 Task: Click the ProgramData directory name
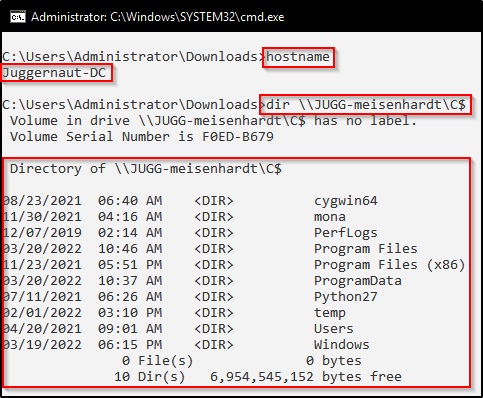(x=358, y=281)
